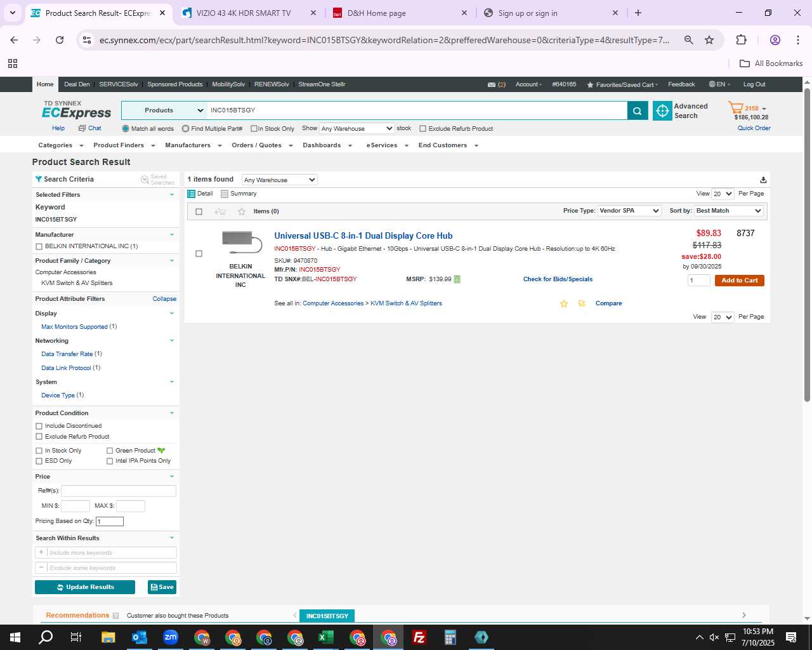Open top View per page dropdown
Screen dimensions: 812x650
click(723, 194)
